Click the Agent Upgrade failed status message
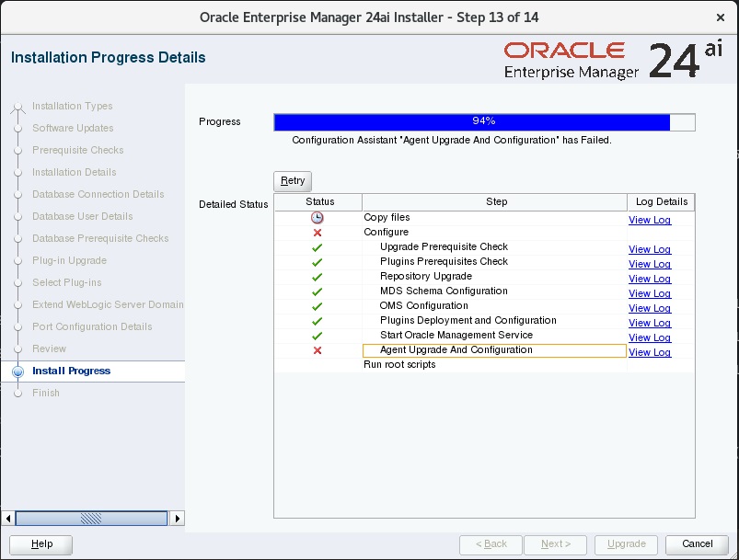 (x=452, y=141)
